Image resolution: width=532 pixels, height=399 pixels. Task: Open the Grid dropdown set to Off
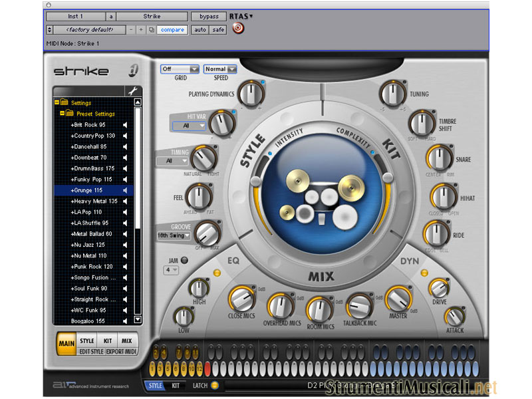180,69
